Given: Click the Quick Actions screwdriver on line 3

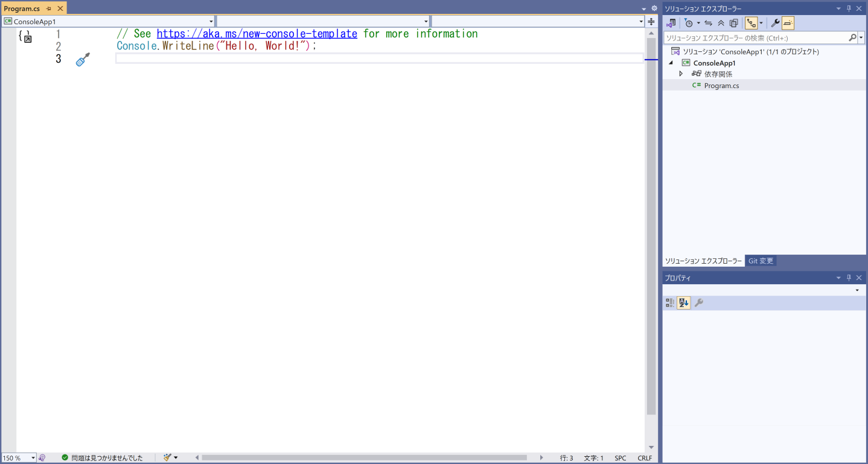Looking at the screenshot, I should pyautogui.click(x=82, y=59).
